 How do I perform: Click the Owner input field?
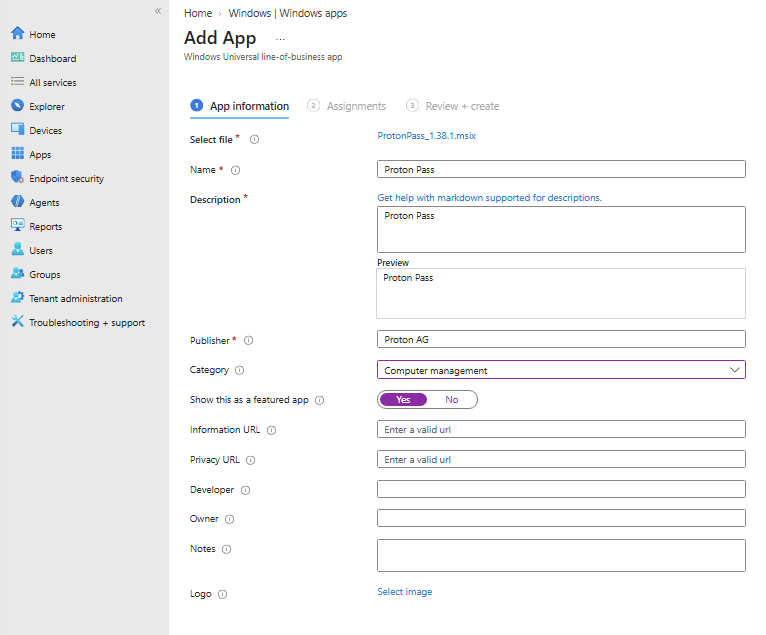561,518
